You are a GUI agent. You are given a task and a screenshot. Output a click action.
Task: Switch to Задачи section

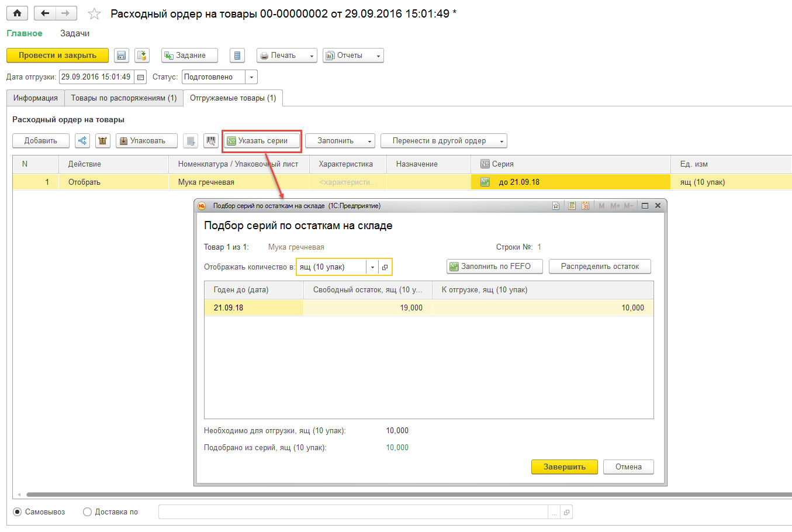(x=75, y=33)
